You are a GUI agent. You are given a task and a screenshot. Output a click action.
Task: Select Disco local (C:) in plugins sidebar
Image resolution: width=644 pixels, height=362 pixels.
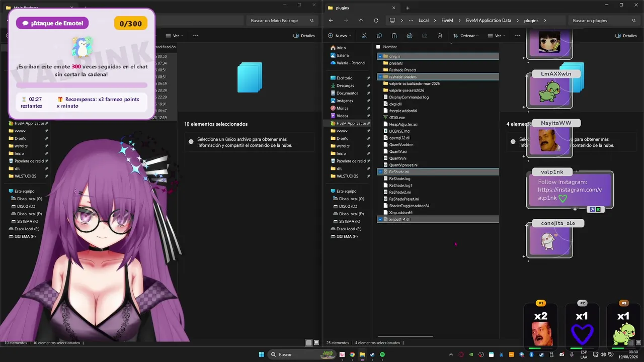pyautogui.click(x=351, y=199)
